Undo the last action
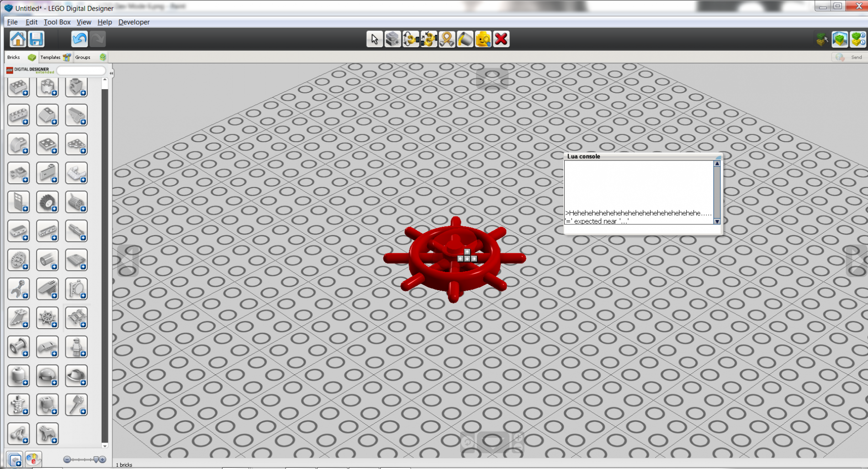The width and height of the screenshot is (868, 469). point(79,39)
